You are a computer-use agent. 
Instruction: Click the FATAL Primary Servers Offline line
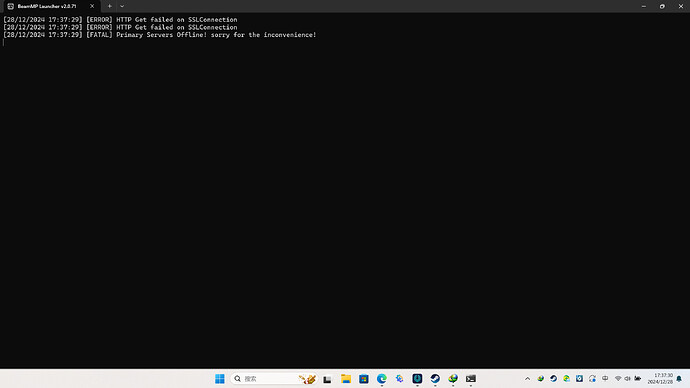160,35
